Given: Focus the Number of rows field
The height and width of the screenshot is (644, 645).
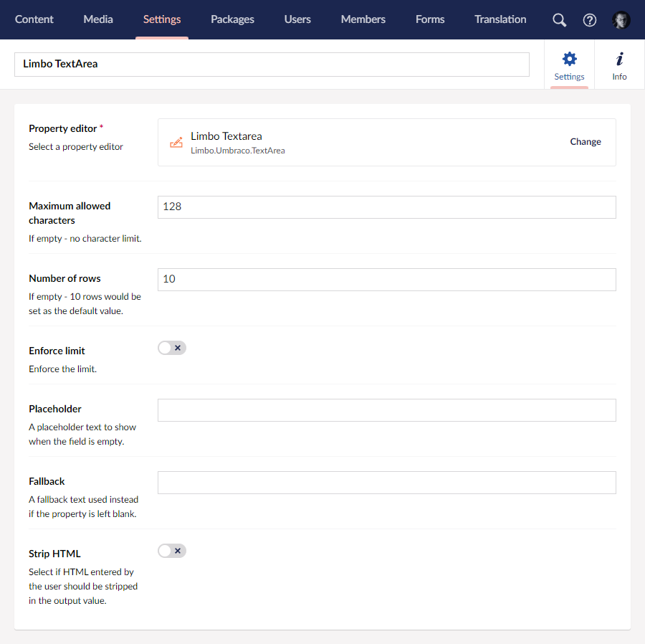Looking at the screenshot, I should click(387, 280).
